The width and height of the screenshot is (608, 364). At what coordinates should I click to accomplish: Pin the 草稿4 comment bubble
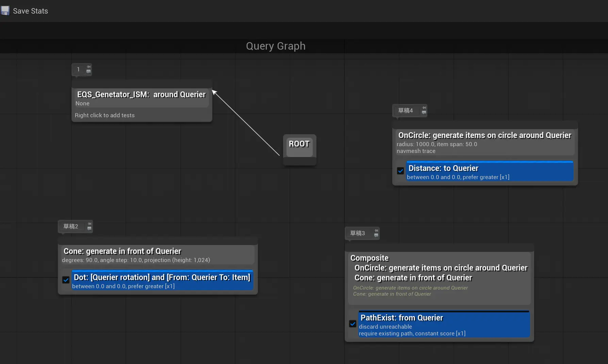click(424, 108)
